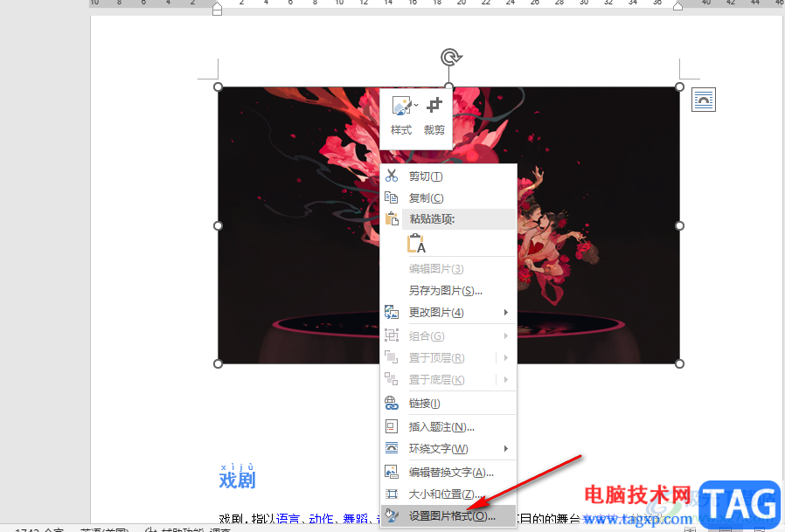Expand the 更改图片(4) submenu arrow
This screenshot has width=785, height=532.
(505, 312)
